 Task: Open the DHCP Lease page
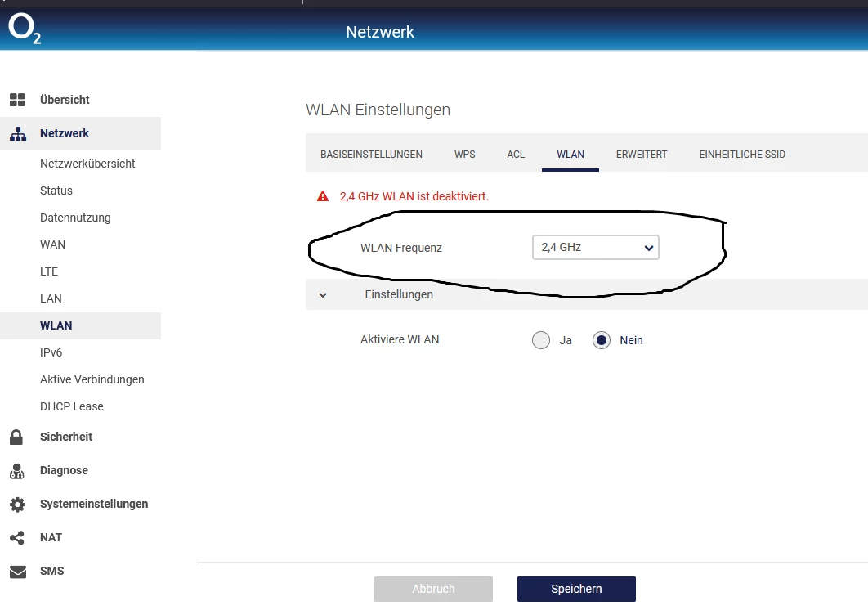(71, 406)
